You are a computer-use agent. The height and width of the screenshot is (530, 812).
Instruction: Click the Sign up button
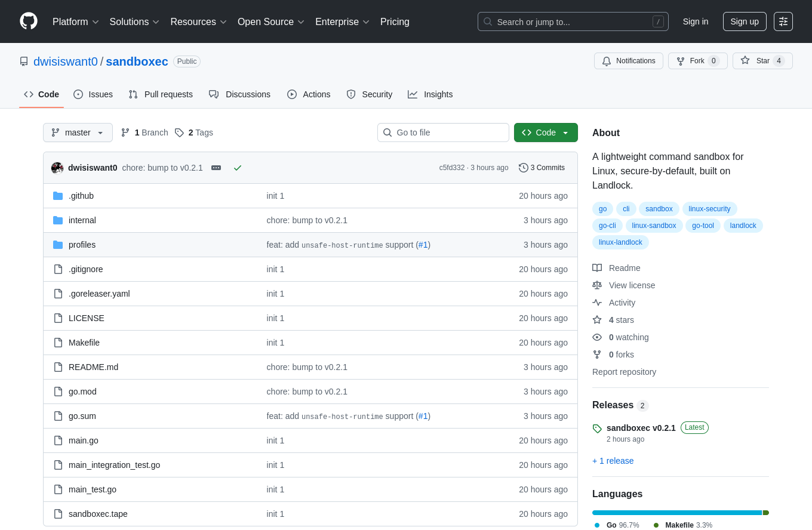coord(744,21)
